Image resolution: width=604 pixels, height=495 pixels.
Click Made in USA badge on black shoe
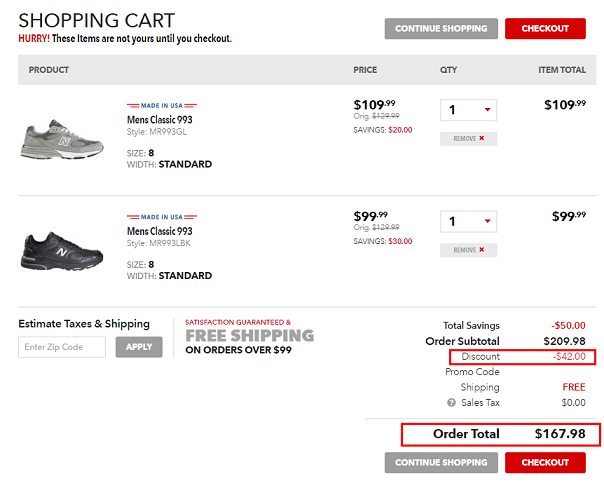pos(162,217)
